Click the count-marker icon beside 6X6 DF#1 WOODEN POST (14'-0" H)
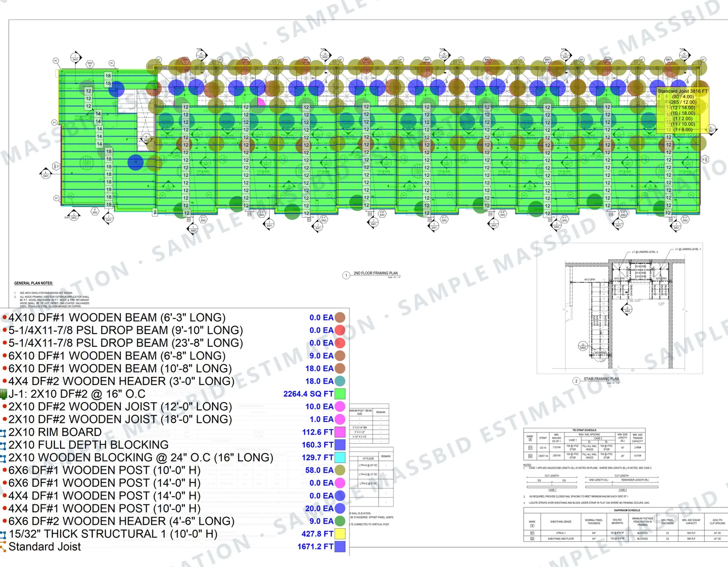 (4, 483)
